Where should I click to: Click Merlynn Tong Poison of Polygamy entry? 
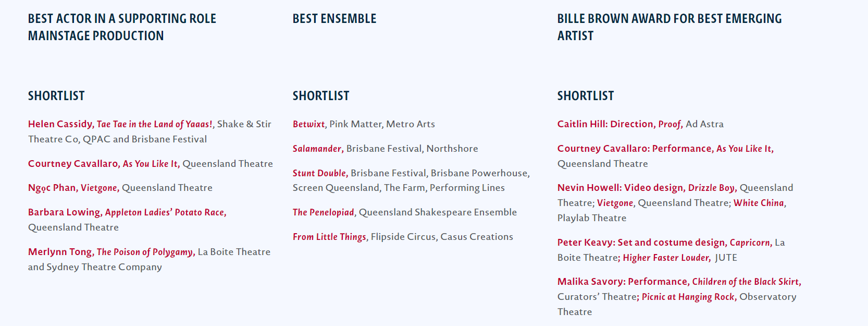(x=111, y=252)
